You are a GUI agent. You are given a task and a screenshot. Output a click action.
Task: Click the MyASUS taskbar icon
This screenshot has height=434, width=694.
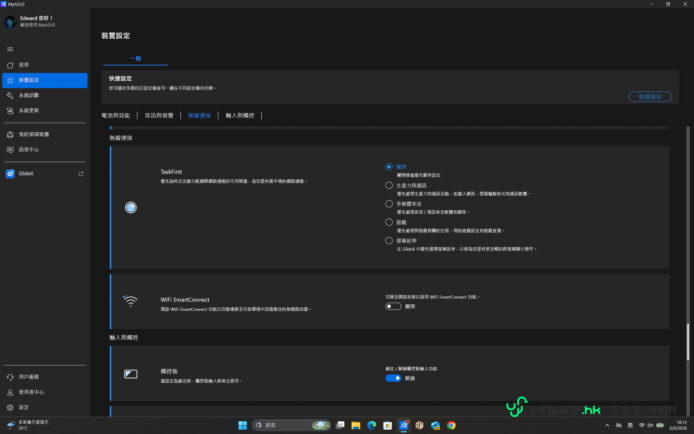tap(404, 425)
